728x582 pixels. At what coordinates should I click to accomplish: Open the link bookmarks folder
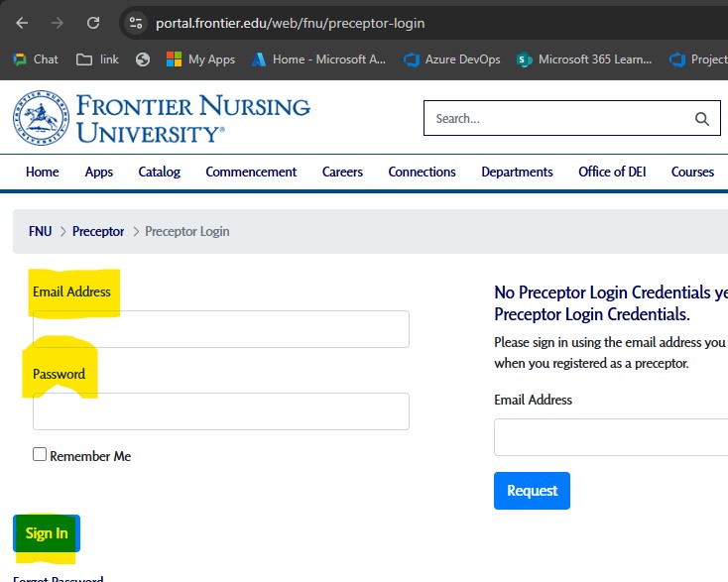pos(97,59)
